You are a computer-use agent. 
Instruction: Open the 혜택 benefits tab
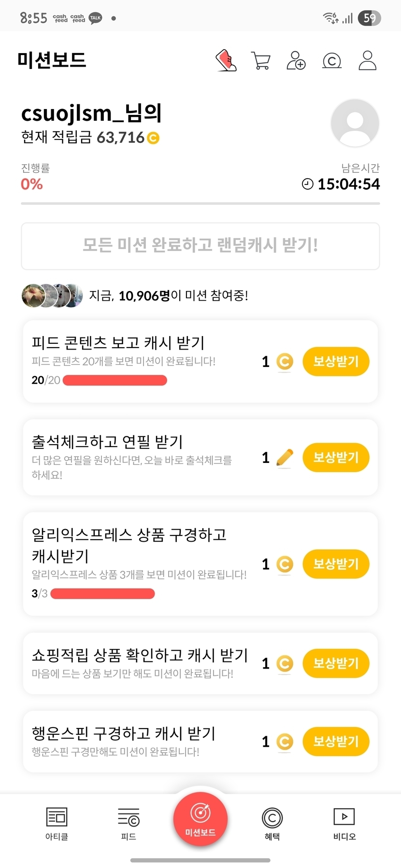[x=272, y=824]
